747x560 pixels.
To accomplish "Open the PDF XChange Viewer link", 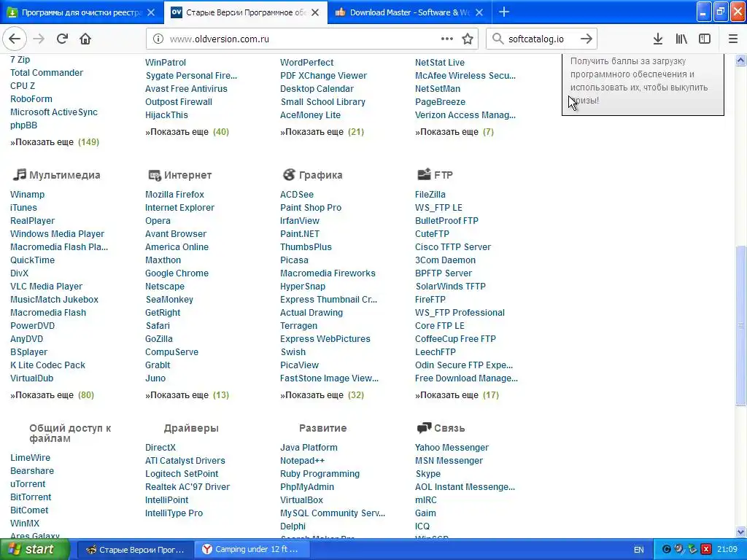I will pyautogui.click(x=323, y=76).
